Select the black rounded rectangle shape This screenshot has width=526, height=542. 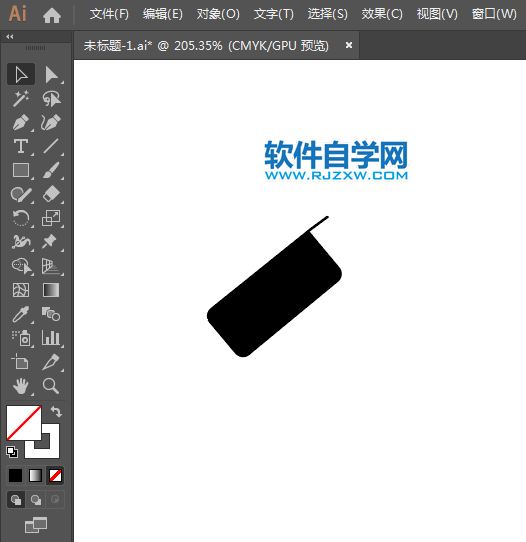(275, 294)
